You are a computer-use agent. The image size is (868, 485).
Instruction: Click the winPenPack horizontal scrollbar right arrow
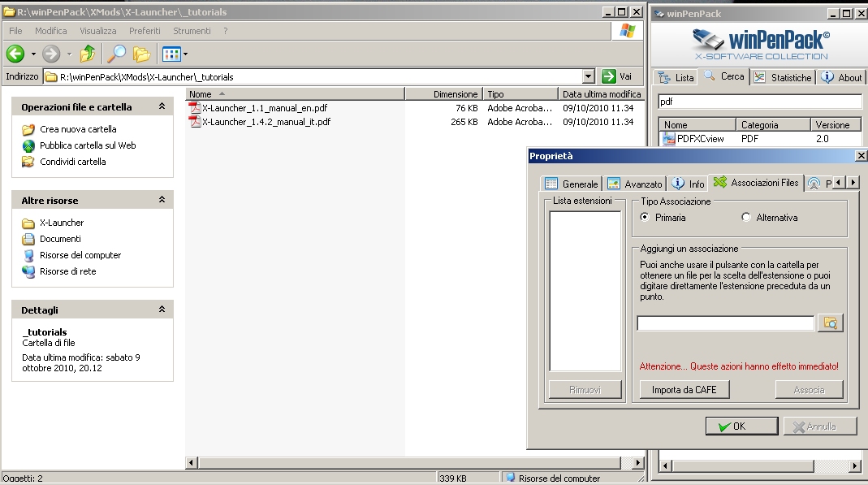click(855, 466)
